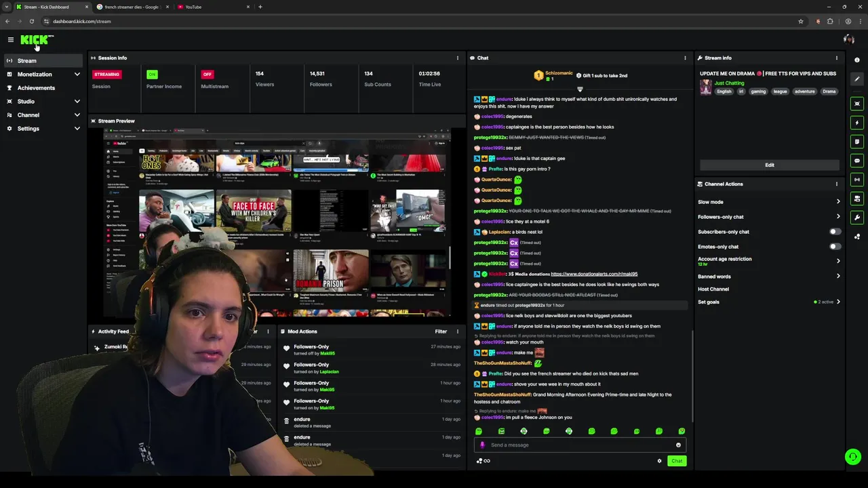Viewport: 868px width, 488px height.
Task: Click the pencil edit icon in right sidebar
Action: click(857, 79)
